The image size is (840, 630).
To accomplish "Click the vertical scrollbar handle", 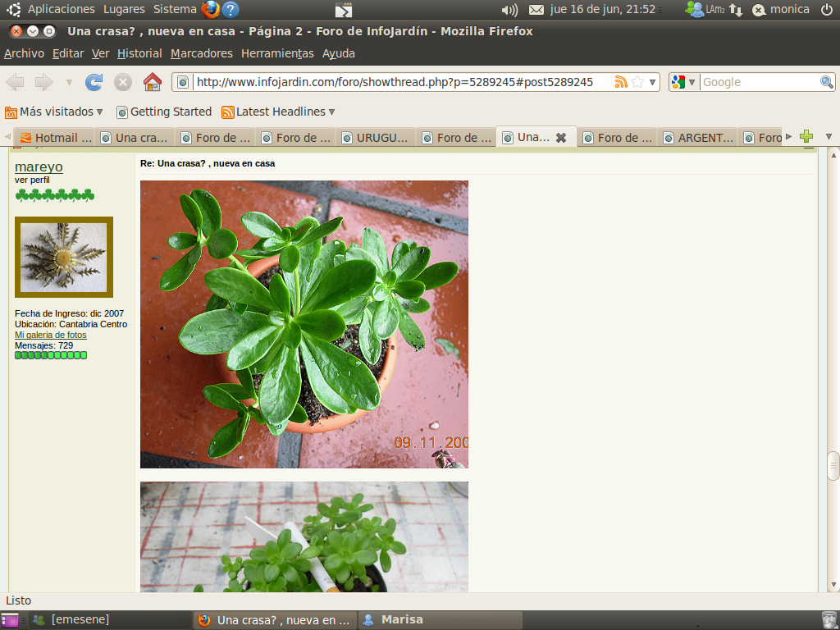I will [833, 467].
